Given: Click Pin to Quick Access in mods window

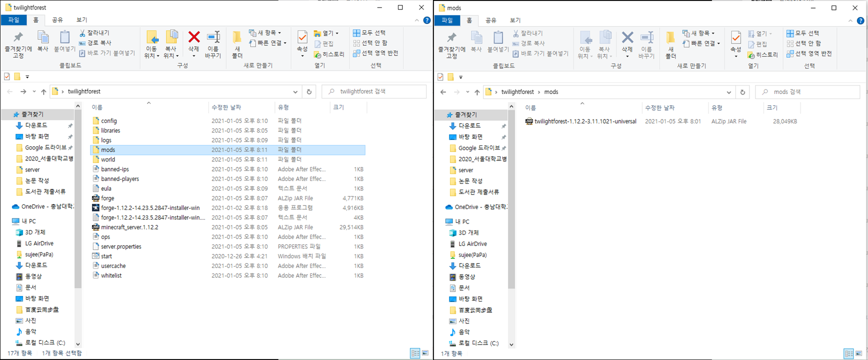Looking at the screenshot, I should tap(451, 45).
